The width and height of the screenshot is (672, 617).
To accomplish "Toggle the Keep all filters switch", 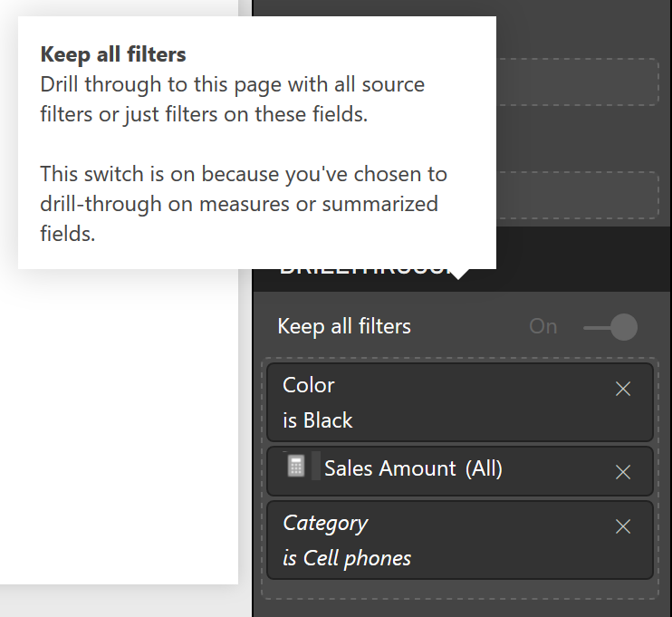I will (610, 327).
